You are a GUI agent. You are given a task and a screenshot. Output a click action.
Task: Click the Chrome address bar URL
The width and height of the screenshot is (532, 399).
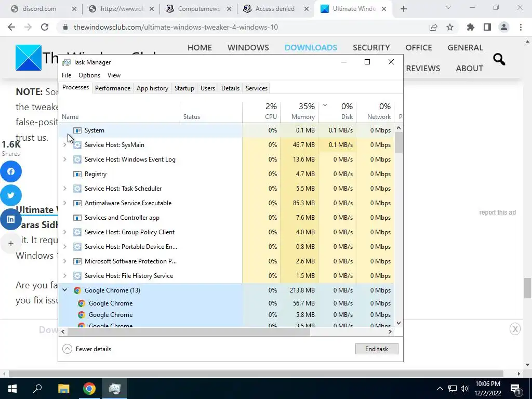(x=176, y=27)
